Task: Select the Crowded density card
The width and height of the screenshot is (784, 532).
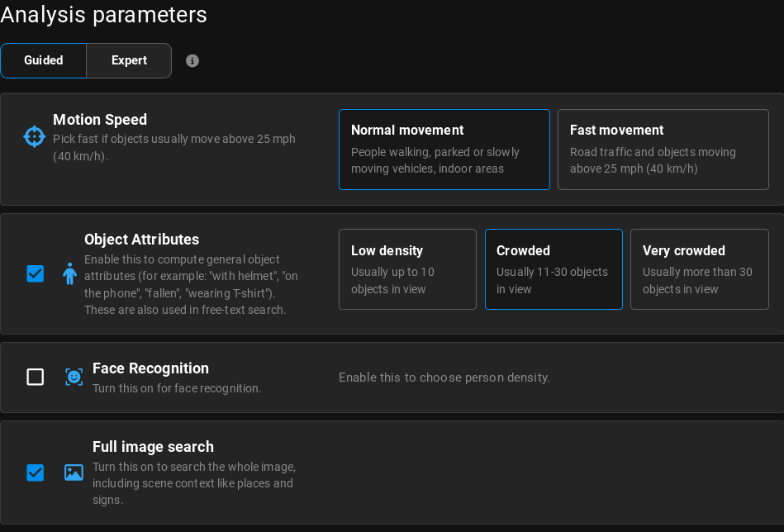Action: pos(554,268)
